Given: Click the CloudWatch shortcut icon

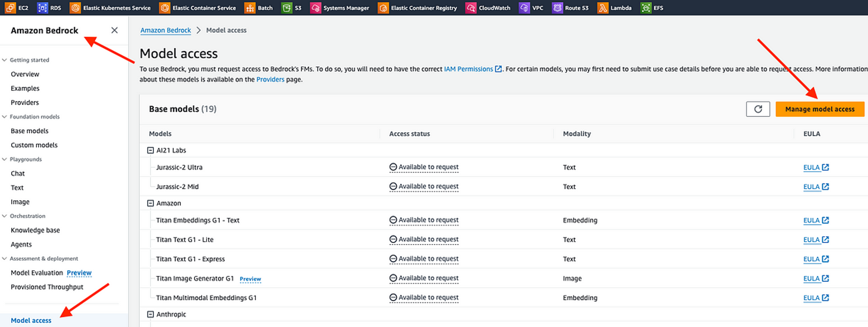Looking at the screenshot, I should click(471, 8).
